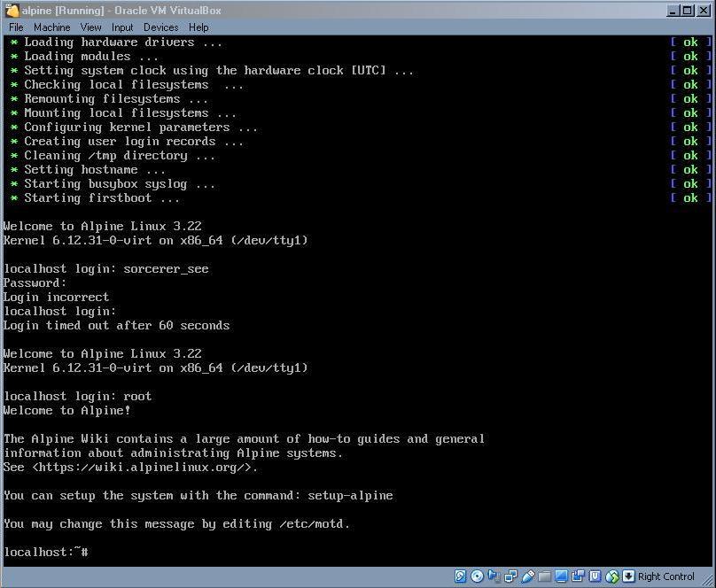Open the Input menu
This screenshot has height=588, width=716.
point(122,27)
